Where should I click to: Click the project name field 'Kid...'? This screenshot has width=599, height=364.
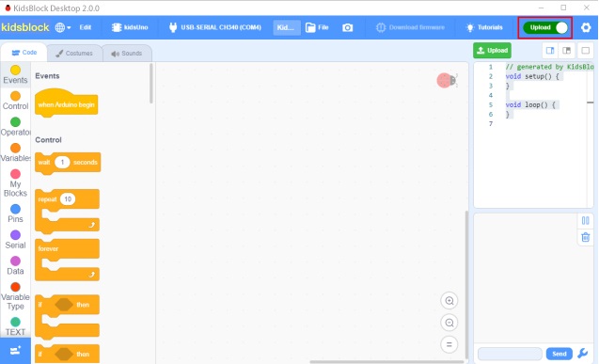click(286, 27)
